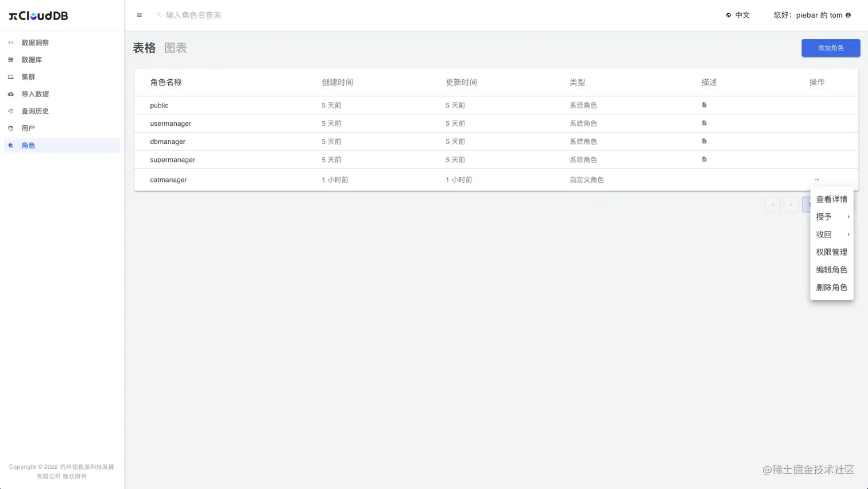Image resolution: width=868 pixels, height=489 pixels.
Task: Click 添加角色 button
Action: (831, 48)
